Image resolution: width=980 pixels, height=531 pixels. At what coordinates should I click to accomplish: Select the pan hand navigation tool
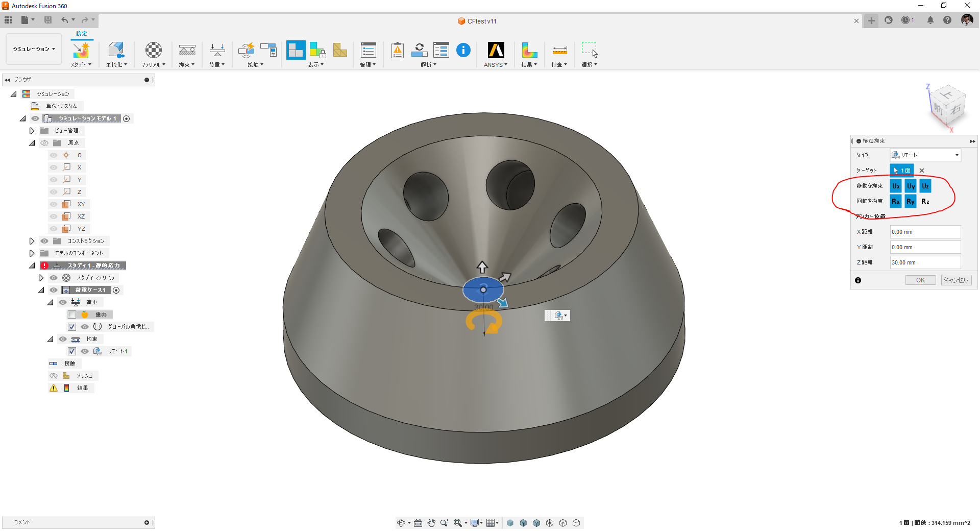(x=431, y=523)
